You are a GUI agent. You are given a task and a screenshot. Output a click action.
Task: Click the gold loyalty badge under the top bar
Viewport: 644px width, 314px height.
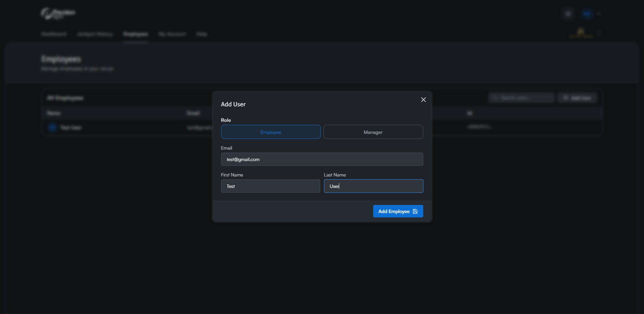[x=580, y=33]
